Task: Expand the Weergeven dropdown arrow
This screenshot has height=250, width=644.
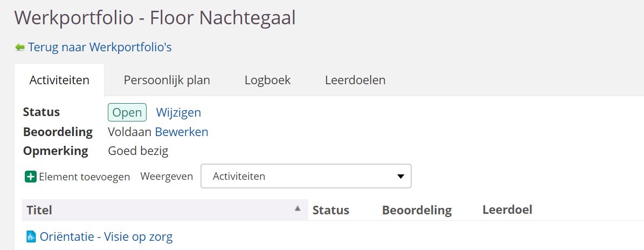Action: pos(400,177)
